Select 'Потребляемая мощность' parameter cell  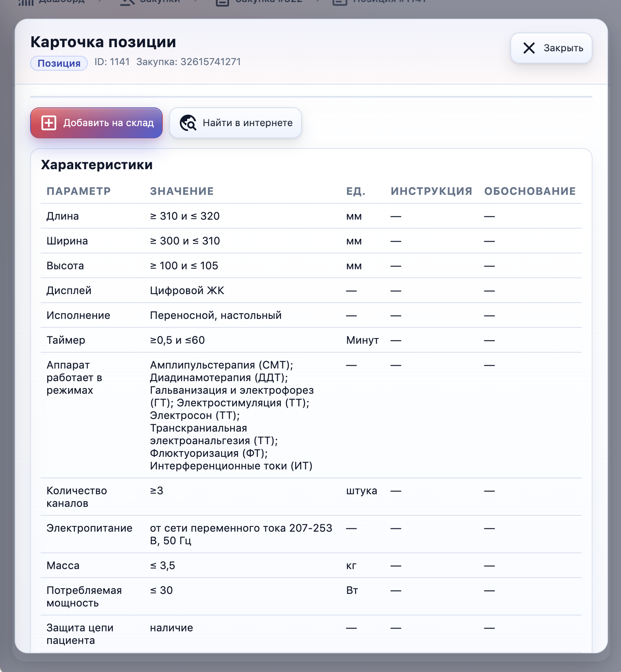(84, 596)
